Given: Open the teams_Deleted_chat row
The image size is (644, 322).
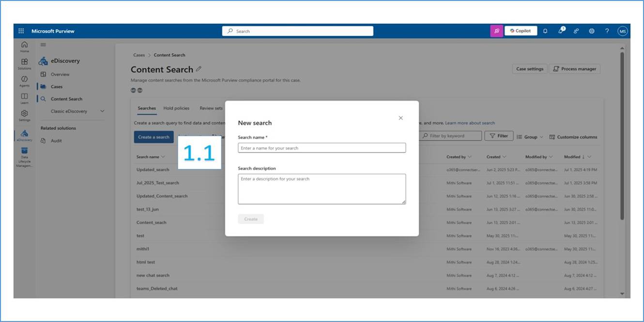Looking at the screenshot, I should tap(157, 289).
